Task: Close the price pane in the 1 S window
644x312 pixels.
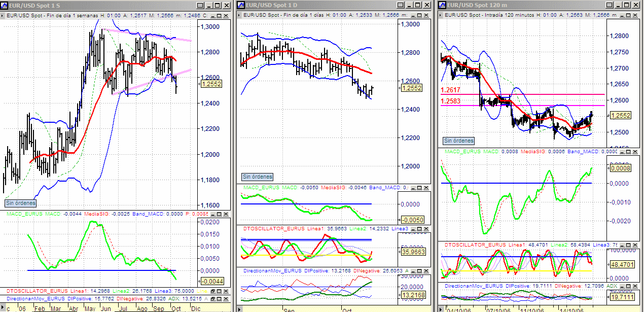Action: point(226,15)
